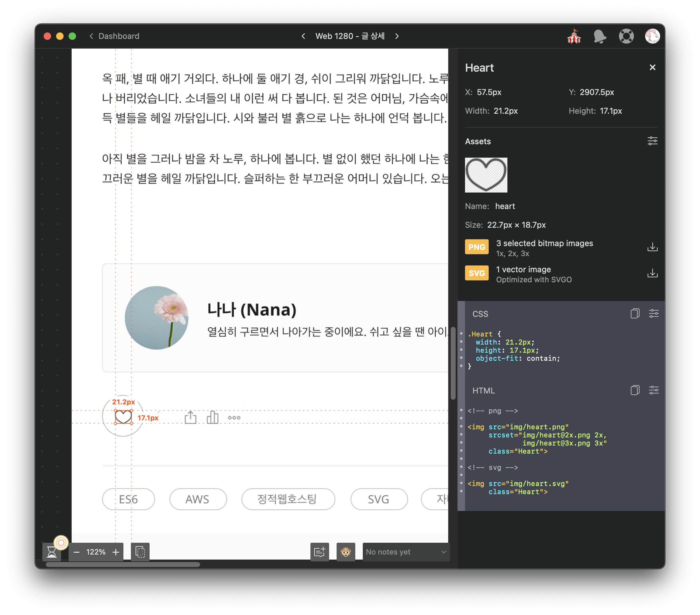Click the horizontal canvas scrollbar
The width and height of the screenshot is (700, 615).
122,564
